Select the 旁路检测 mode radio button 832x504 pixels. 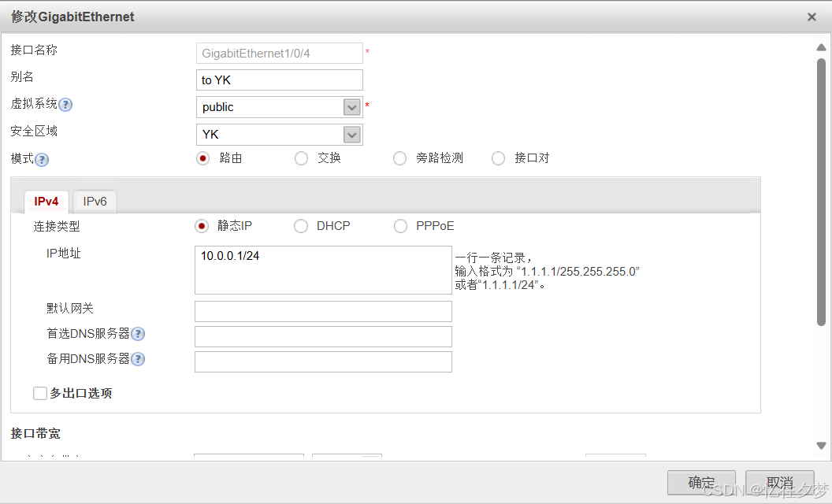coord(399,158)
